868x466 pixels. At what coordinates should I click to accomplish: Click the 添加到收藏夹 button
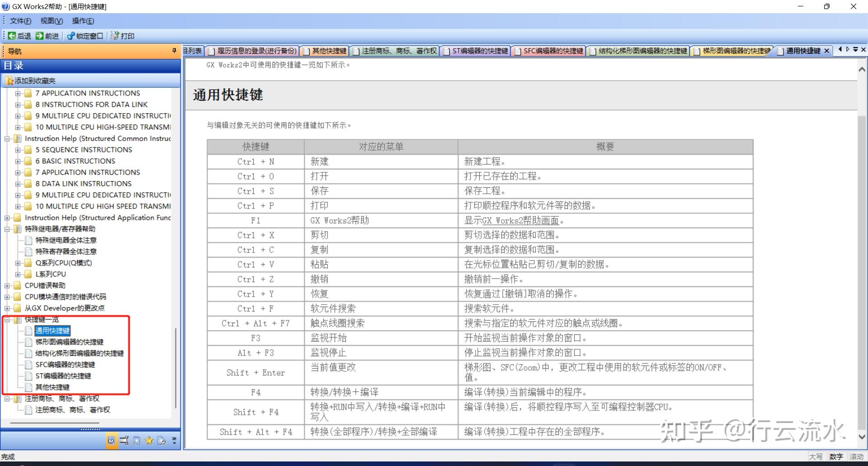coord(32,80)
